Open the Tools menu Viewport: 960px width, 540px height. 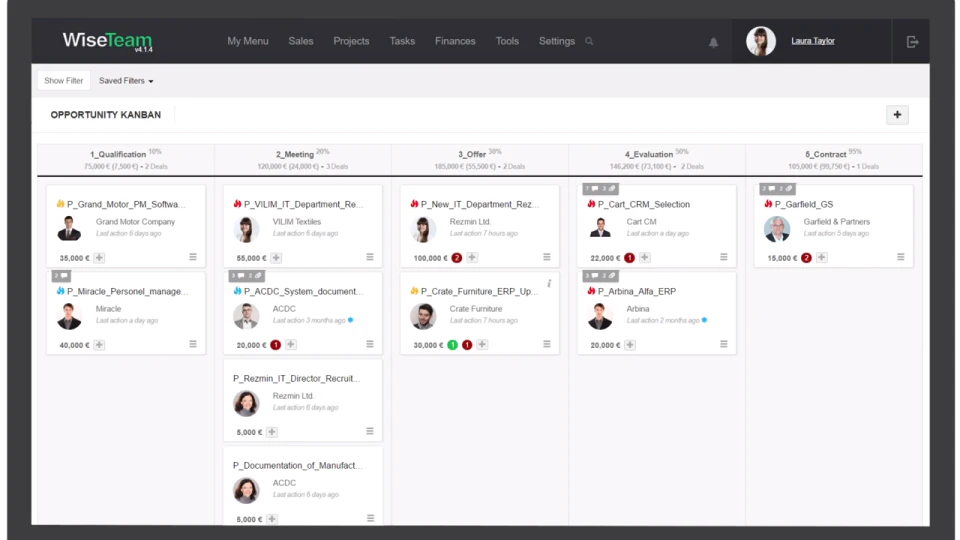[x=507, y=41]
